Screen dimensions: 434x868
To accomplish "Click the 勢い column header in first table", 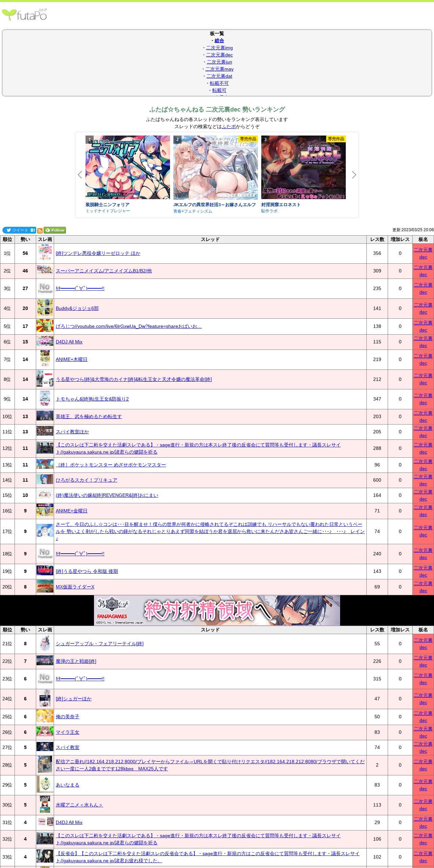I will [25, 239].
